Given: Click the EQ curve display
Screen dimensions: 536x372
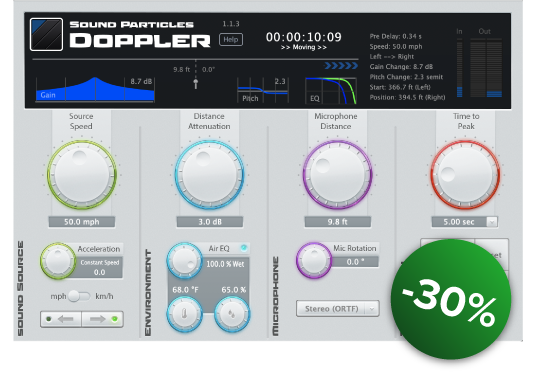Looking at the screenshot, I should (331, 91).
